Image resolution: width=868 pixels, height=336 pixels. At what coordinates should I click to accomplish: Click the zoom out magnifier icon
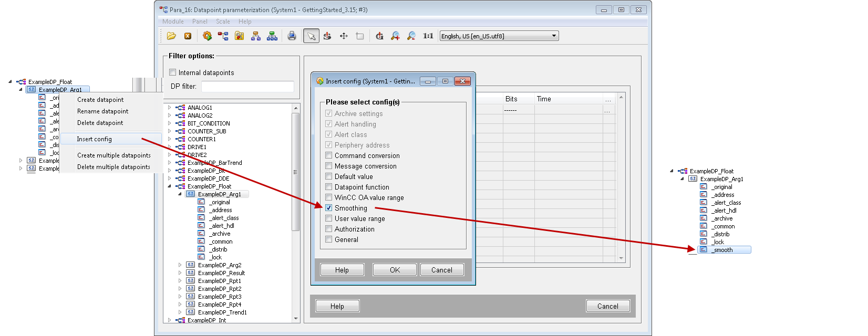411,36
